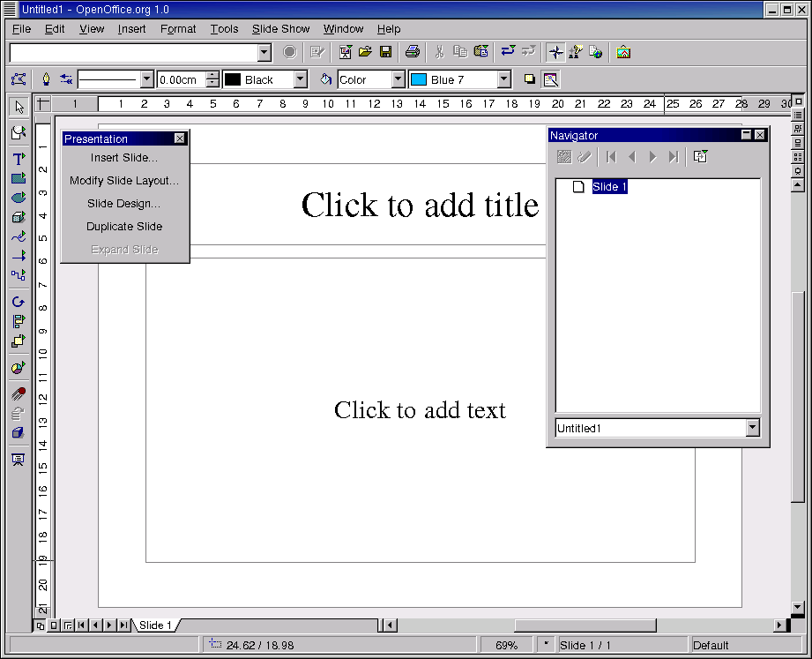Click Insert Slide... in Presentation panel

[124, 158]
